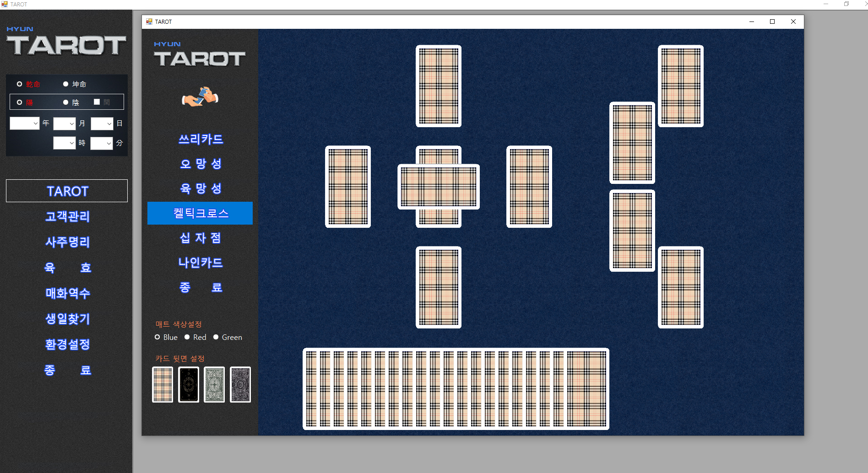The width and height of the screenshot is (868, 473).
Task: Select 쓰리카드 spread
Action: [200, 139]
